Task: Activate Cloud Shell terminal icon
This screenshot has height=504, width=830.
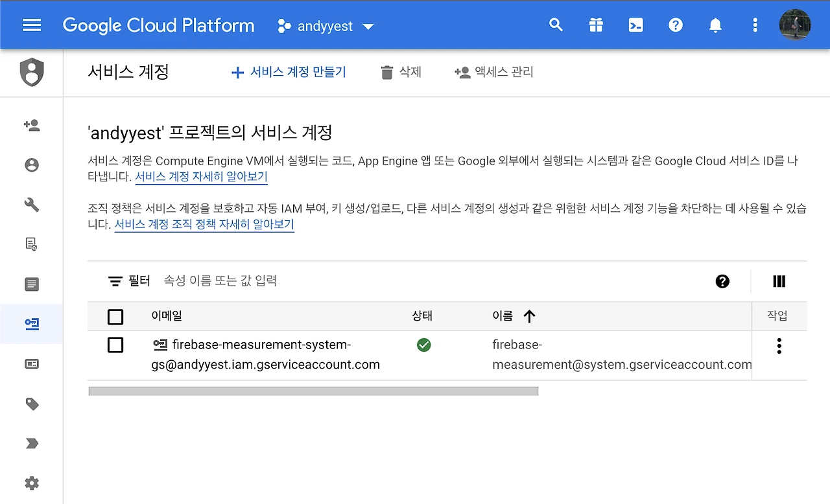Action: tap(636, 25)
